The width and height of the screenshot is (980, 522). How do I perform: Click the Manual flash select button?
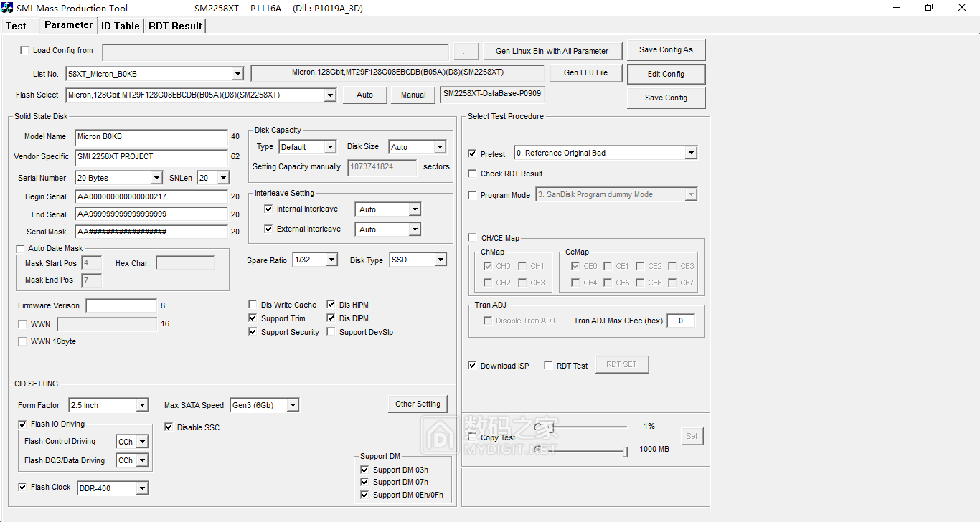(413, 95)
